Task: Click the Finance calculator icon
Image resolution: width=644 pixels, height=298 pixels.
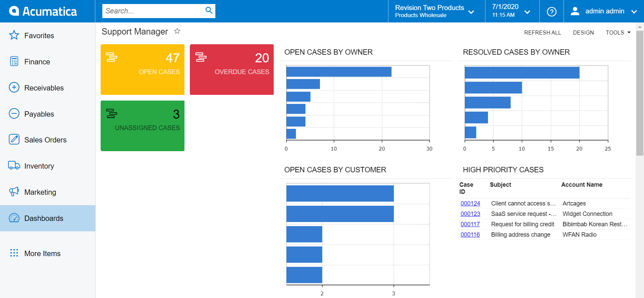Action: click(14, 61)
